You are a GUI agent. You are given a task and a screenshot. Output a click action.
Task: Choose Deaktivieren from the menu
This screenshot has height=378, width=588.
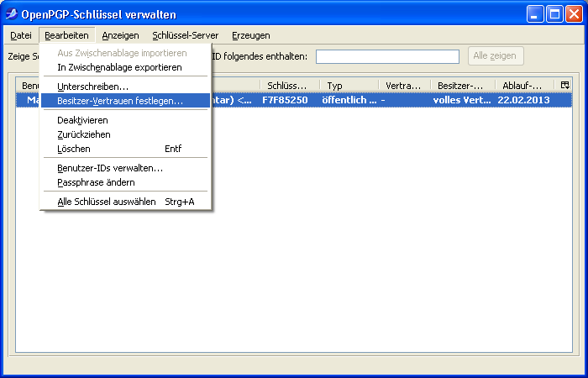[125, 120]
